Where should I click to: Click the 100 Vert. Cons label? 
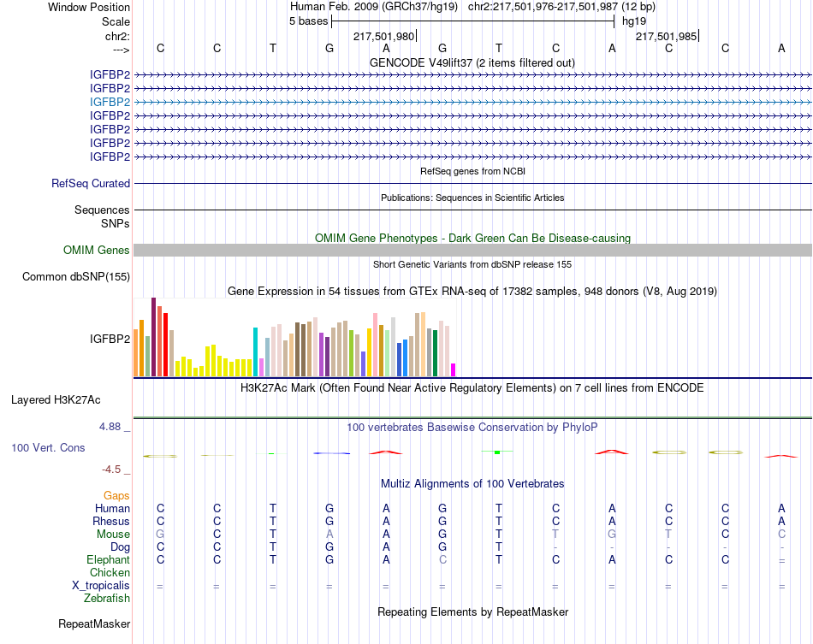(x=48, y=447)
